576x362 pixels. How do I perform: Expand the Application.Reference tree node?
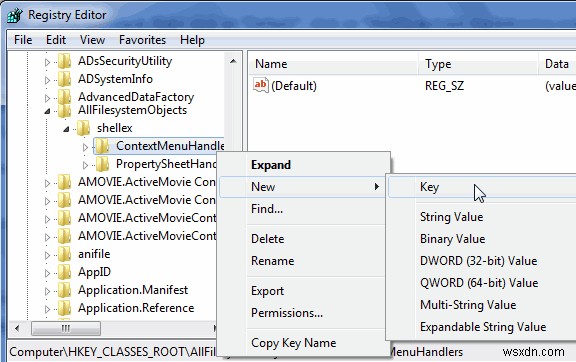(x=47, y=309)
